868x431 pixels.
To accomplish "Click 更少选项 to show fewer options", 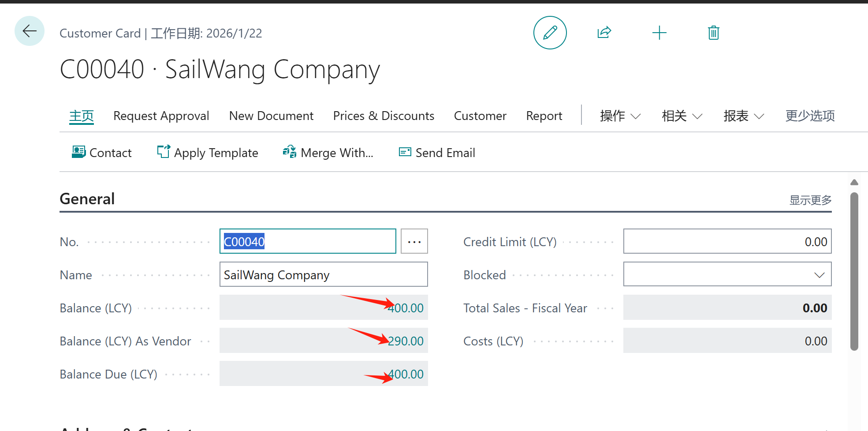I will click(x=809, y=116).
